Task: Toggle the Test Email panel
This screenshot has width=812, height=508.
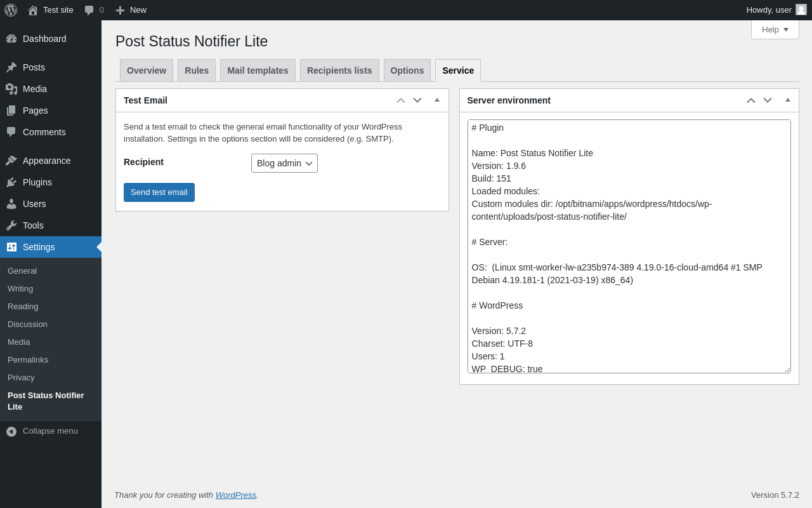Action: 437,100
